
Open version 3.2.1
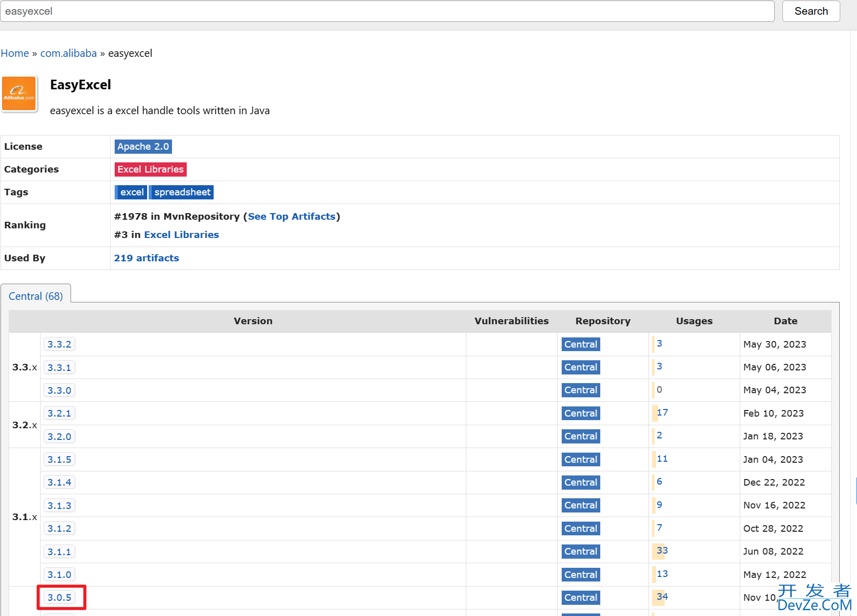coord(59,414)
